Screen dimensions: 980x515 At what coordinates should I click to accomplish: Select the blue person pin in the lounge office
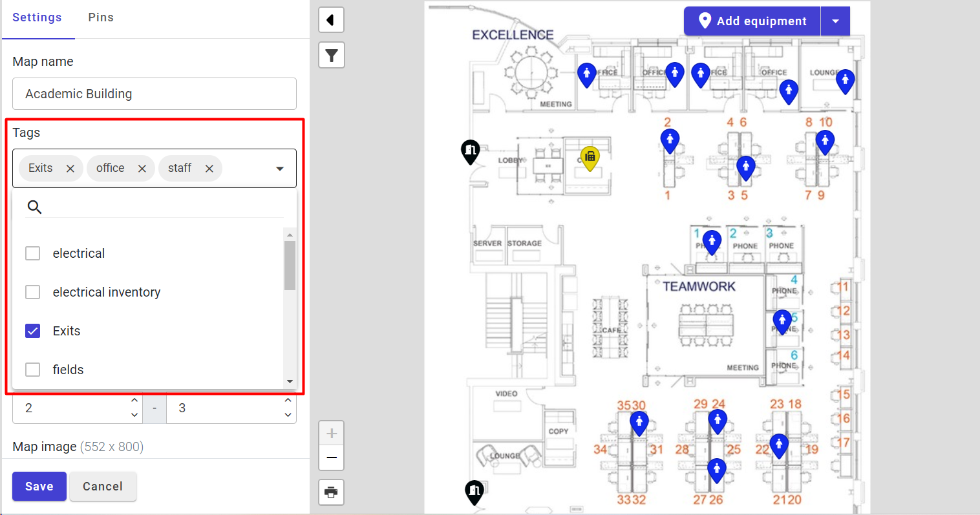[845, 81]
